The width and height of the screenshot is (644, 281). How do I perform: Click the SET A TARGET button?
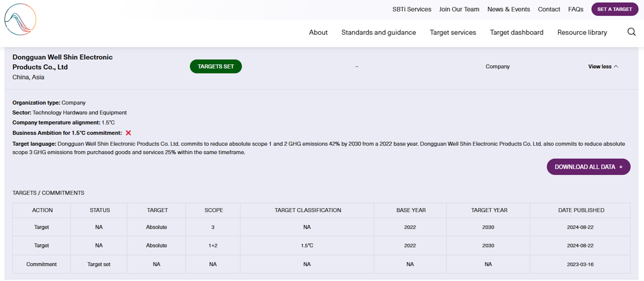[x=615, y=9]
